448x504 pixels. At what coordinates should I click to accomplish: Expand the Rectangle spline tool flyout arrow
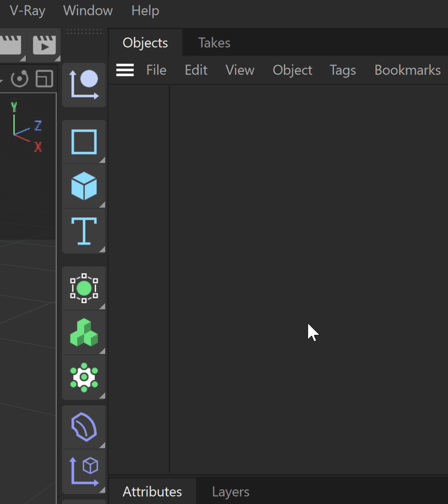click(x=102, y=160)
